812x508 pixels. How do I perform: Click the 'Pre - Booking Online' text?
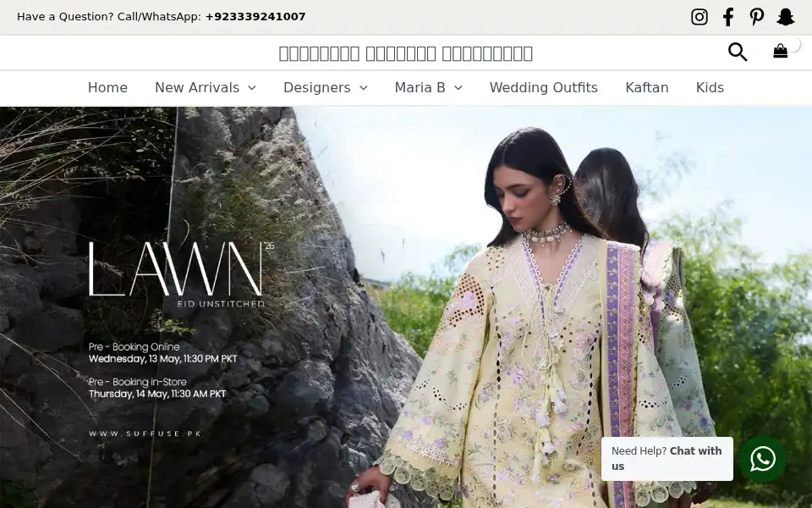click(x=134, y=347)
